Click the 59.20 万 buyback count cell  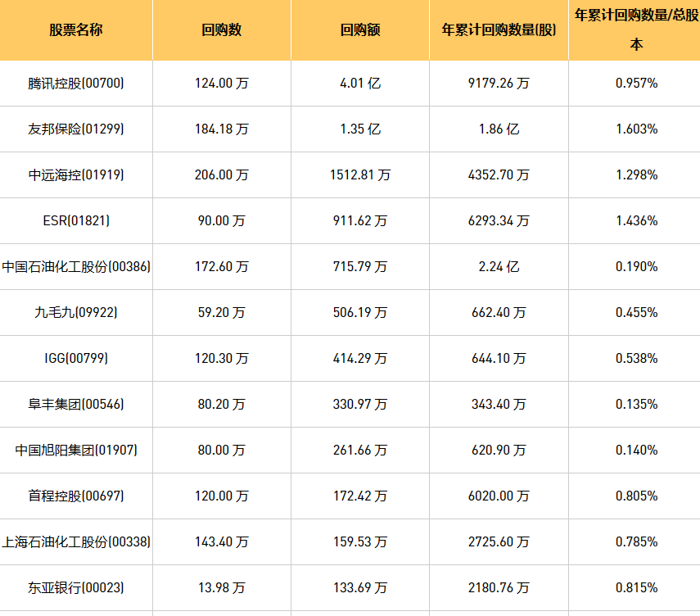pos(221,312)
